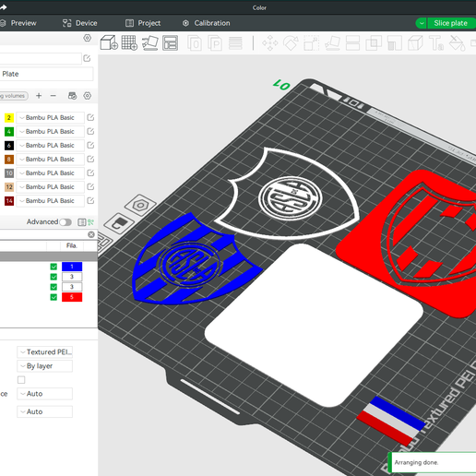The width and height of the screenshot is (476, 476).
Task: Click the Auto orient toolbar icon
Action: click(x=150, y=42)
